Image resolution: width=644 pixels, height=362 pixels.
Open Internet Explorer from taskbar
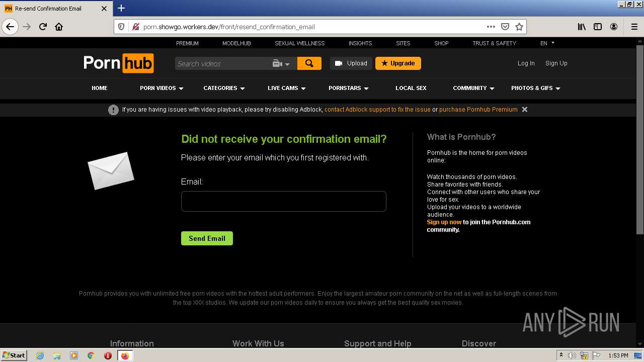pyautogui.click(x=40, y=355)
